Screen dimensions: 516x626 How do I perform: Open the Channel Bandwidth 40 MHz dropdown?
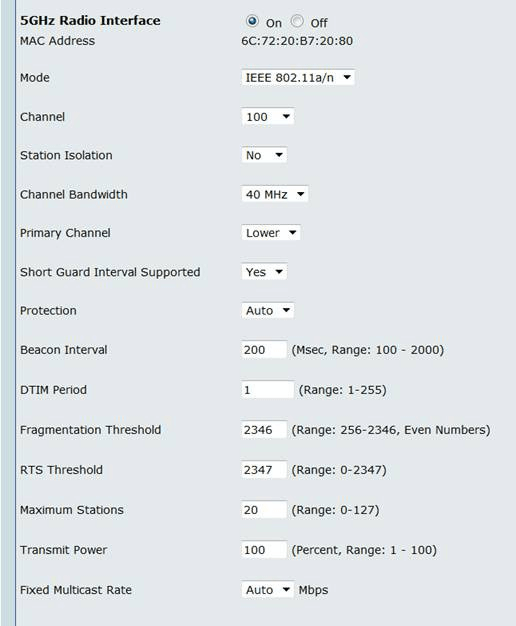[x=275, y=194]
